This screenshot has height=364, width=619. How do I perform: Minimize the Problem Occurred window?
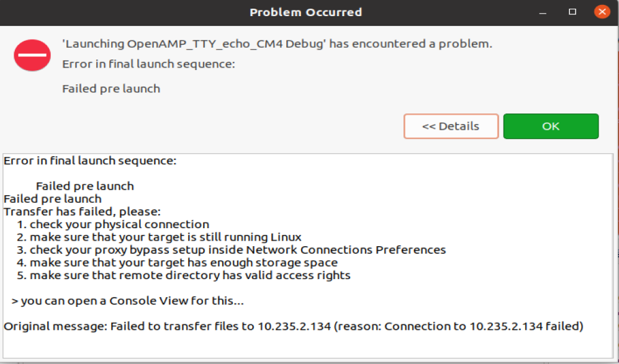tap(543, 12)
